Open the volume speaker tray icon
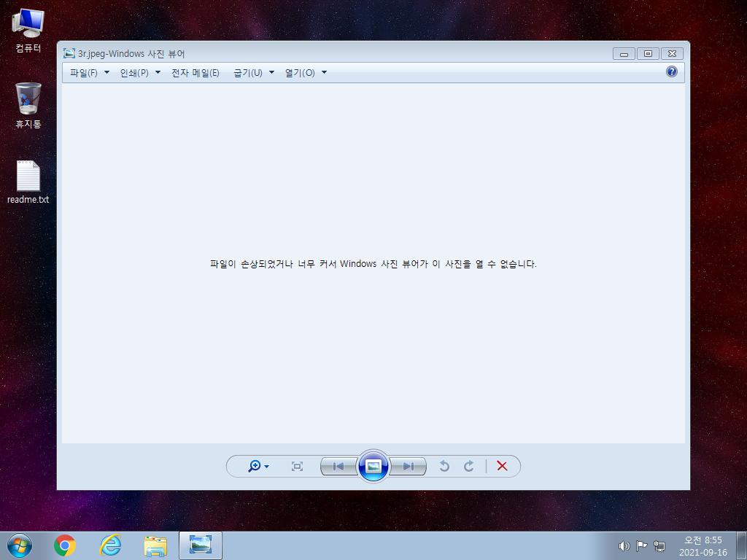 click(x=624, y=545)
